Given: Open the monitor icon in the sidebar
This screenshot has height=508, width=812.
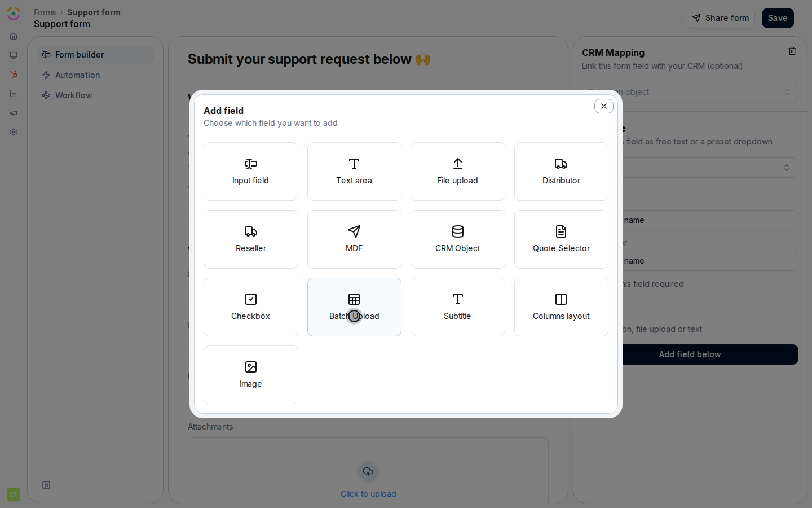Looking at the screenshot, I should coord(14,55).
